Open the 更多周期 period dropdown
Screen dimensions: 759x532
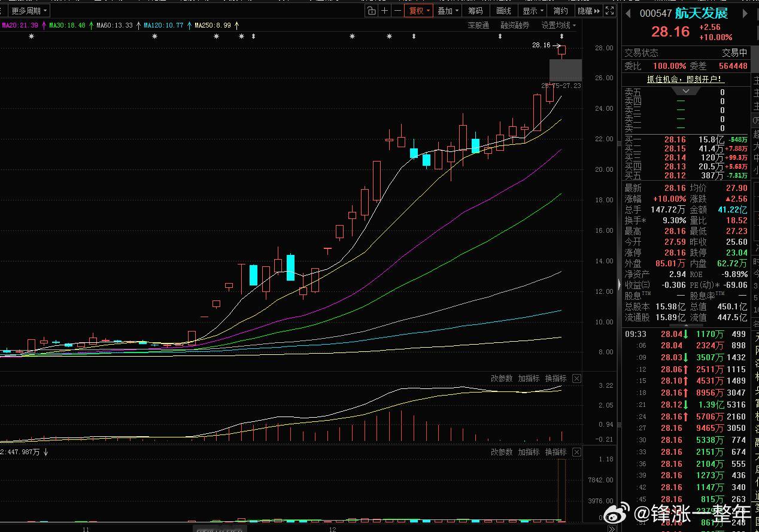pos(29,11)
